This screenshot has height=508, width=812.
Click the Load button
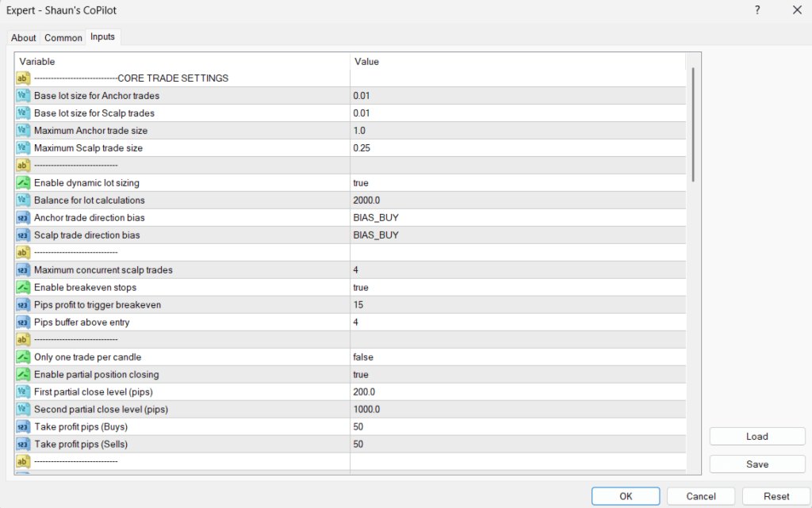click(757, 436)
